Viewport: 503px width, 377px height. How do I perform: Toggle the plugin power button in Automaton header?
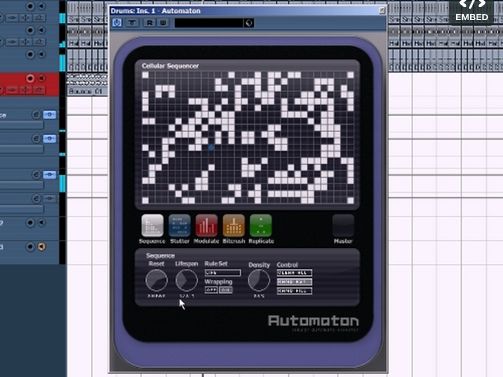point(117,23)
